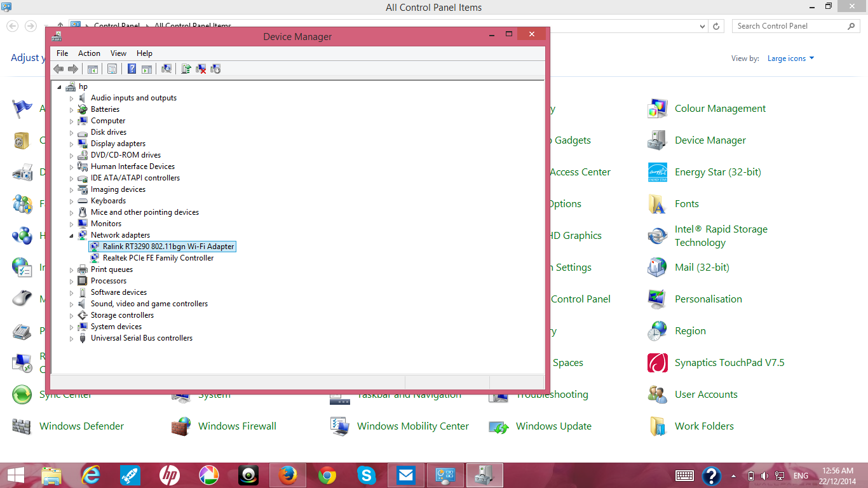Click the Windows Start button
Screen dimensions: 868x488
tap(16, 475)
